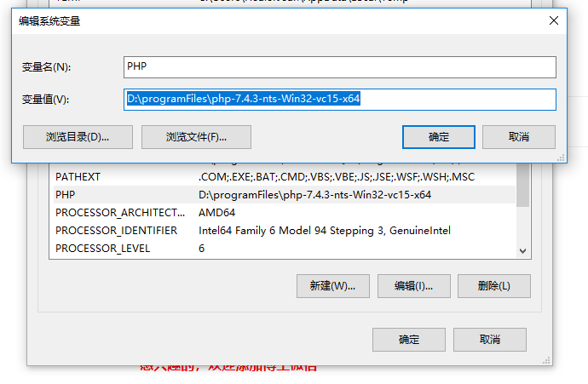Select the PATHEXT variable row
The height and width of the screenshot is (384, 588).
tap(285, 176)
